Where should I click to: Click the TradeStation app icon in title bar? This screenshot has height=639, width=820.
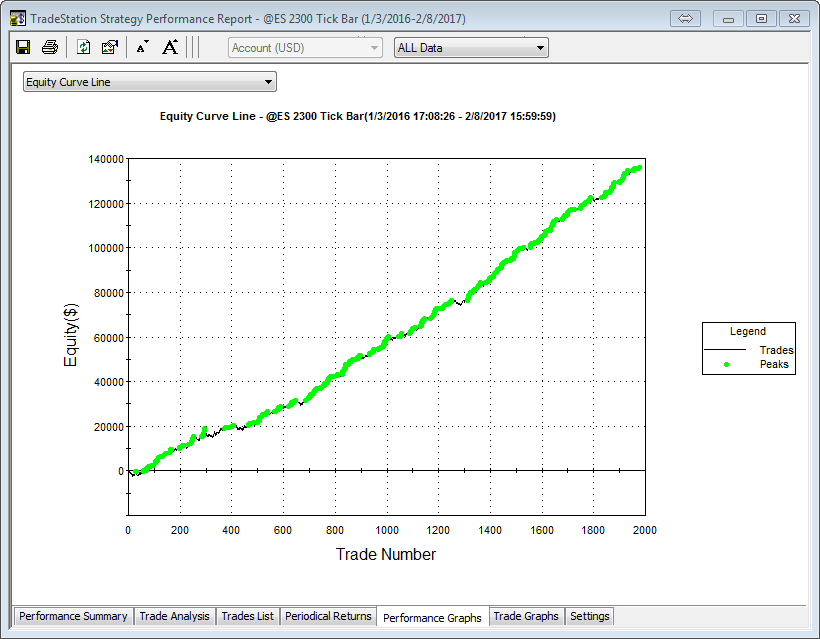pos(18,19)
